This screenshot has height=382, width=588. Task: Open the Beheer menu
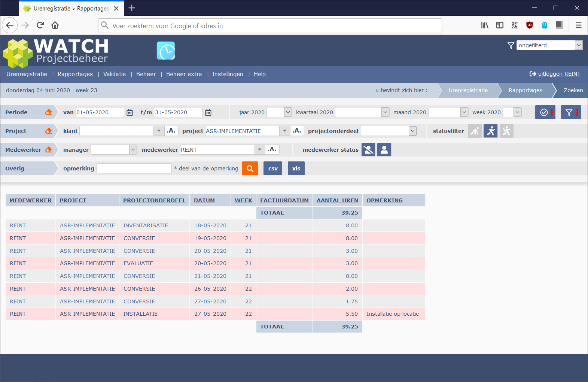pos(146,74)
